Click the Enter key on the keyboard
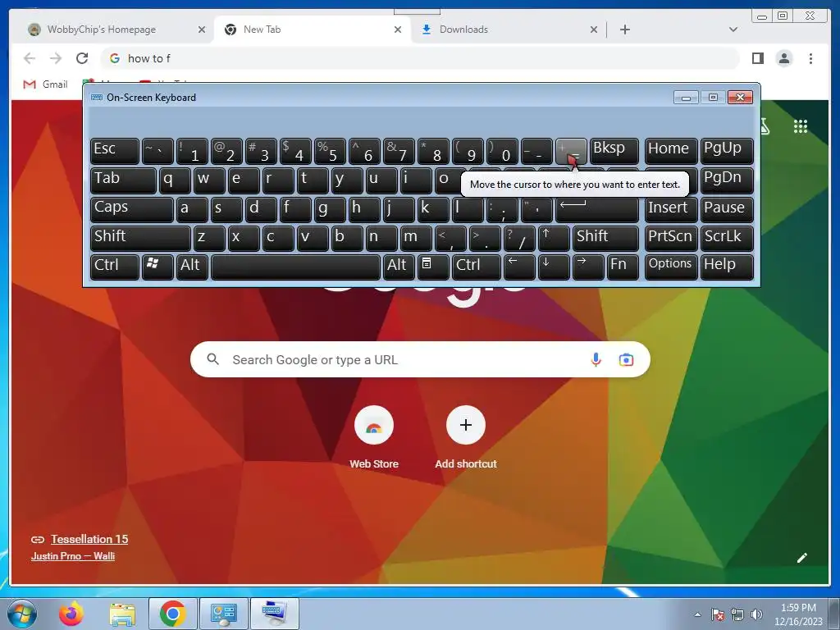 point(597,209)
